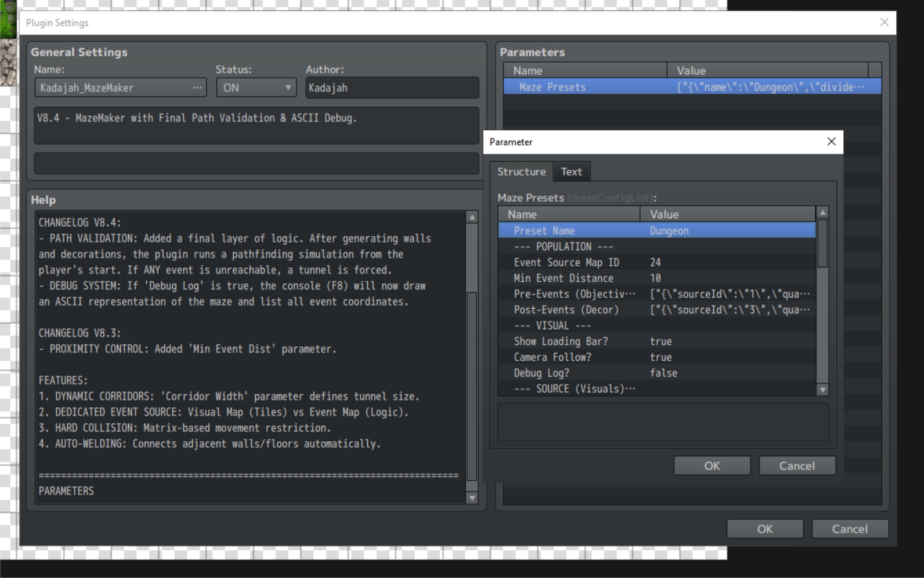Viewport: 924px width, 578px height.
Task: Close the Parameter dialog with X
Action: pyautogui.click(x=831, y=142)
